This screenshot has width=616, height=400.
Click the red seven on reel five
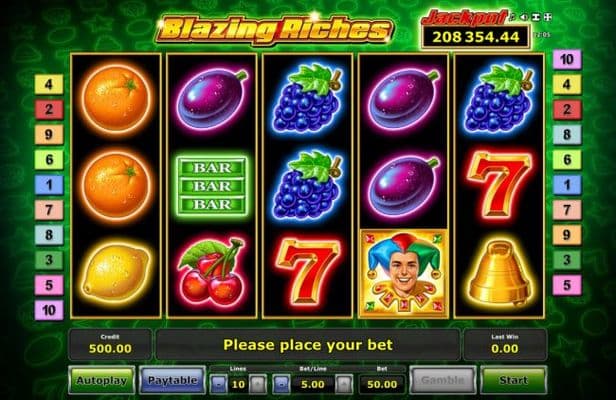499,185
